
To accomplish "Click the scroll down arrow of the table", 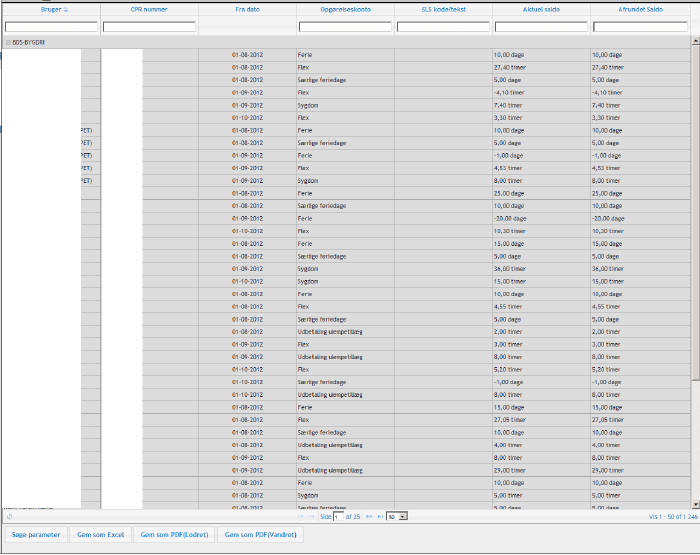I will click(695, 505).
